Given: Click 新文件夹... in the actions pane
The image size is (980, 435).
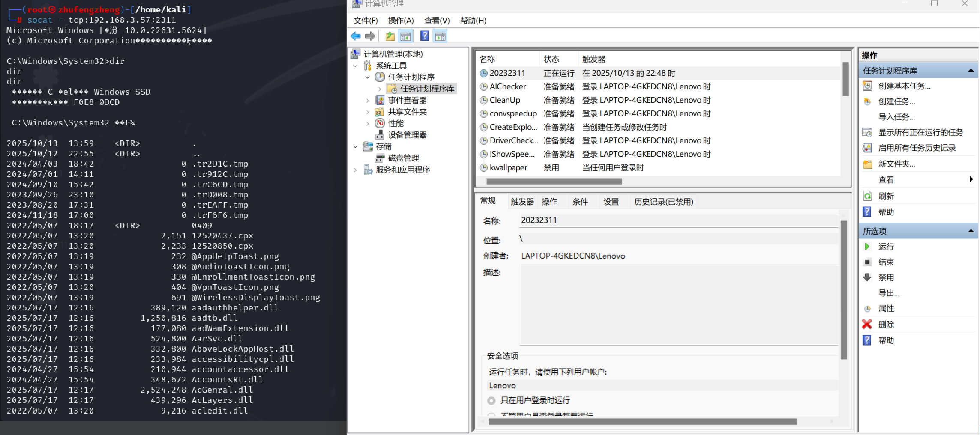Looking at the screenshot, I should pos(896,164).
